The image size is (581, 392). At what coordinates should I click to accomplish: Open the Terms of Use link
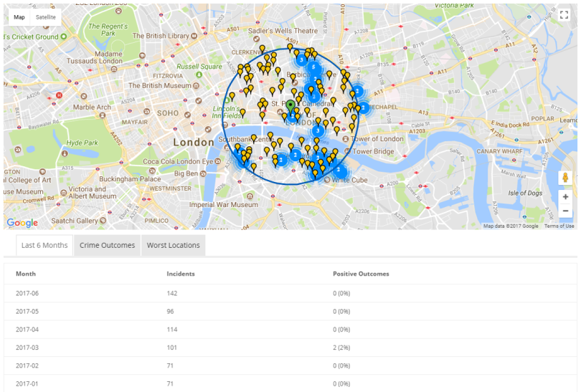click(x=559, y=226)
